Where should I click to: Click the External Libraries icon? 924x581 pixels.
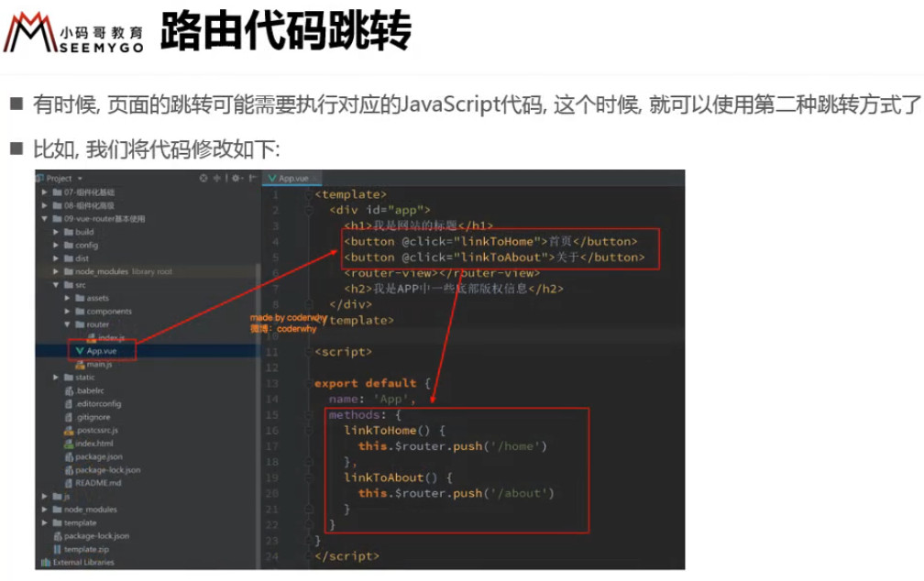coord(46,563)
